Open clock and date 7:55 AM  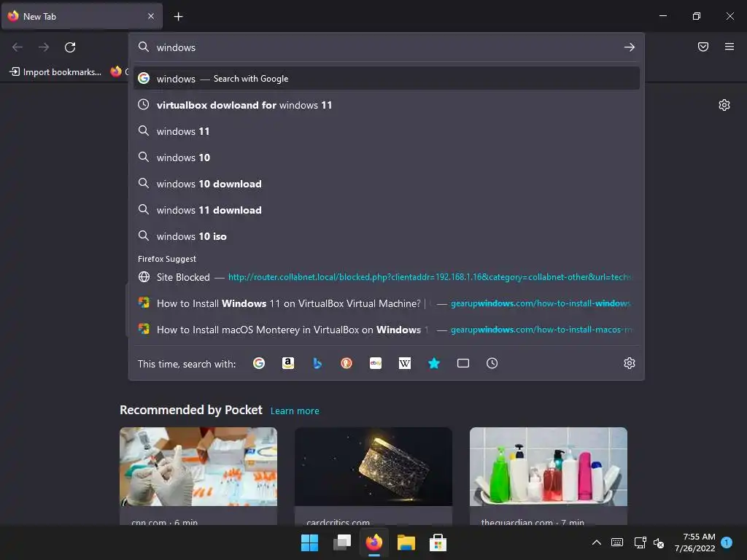(x=694, y=542)
